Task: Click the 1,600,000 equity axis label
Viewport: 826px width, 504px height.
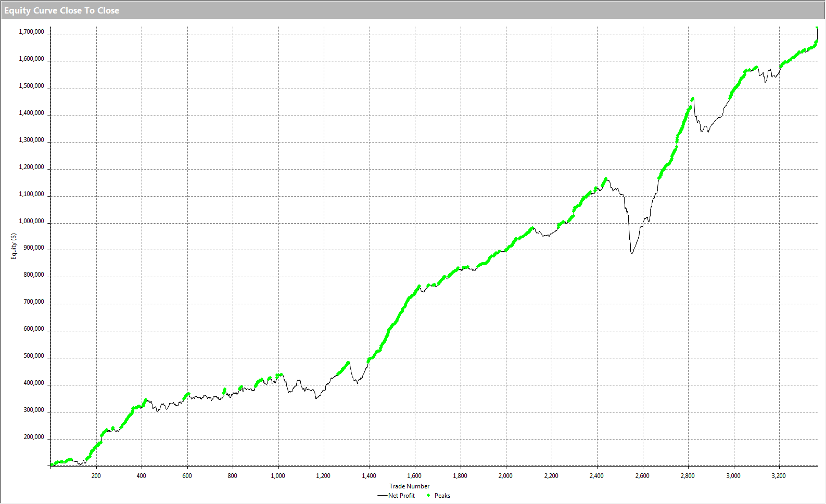Action: point(32,59)
